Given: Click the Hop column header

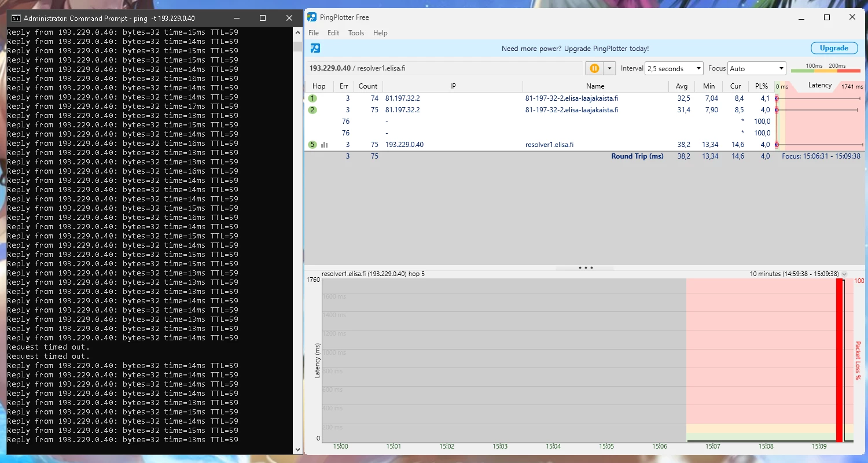Looking at the screenshot, I should (319, 86).
